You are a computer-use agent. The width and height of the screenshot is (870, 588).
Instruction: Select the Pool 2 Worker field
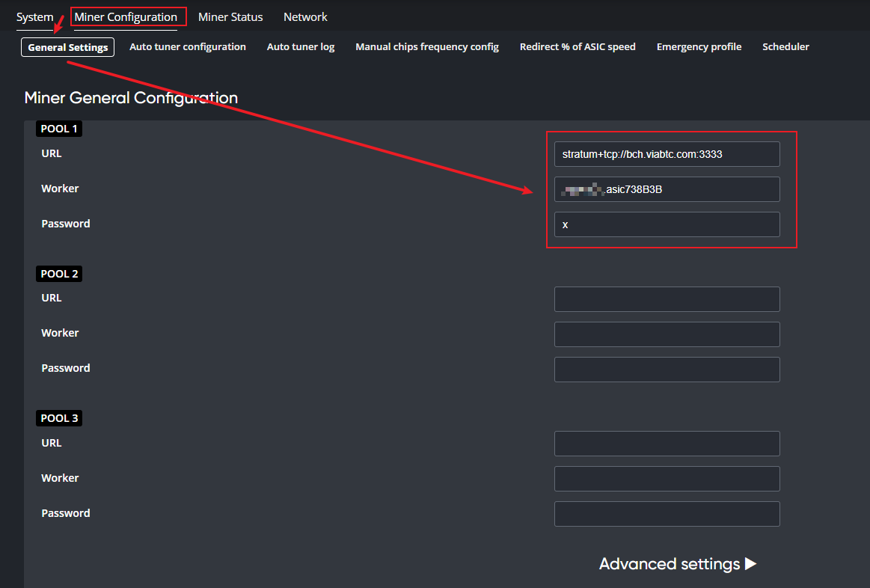tap(667, 334)
